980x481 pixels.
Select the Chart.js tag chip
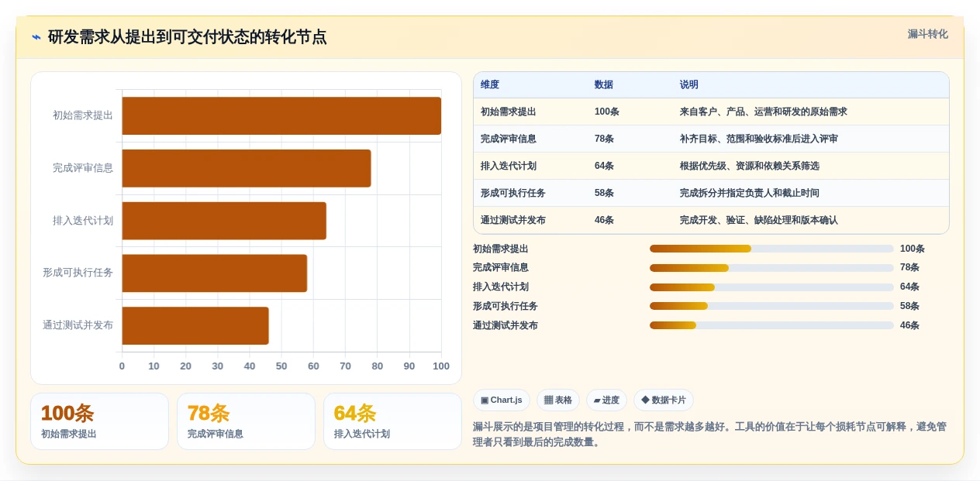[502, 400]
